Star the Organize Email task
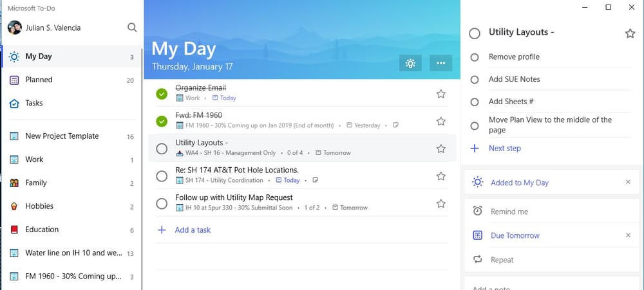The width and height of the screenshot is (644, 290). coord(440,94)
